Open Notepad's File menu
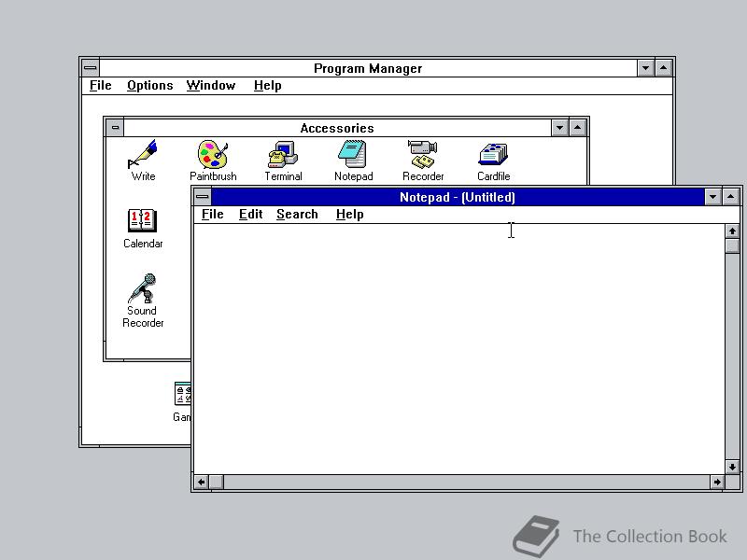The height and width of the screenshot is (560, 747). pyautogui.click(x=213, y=215)
